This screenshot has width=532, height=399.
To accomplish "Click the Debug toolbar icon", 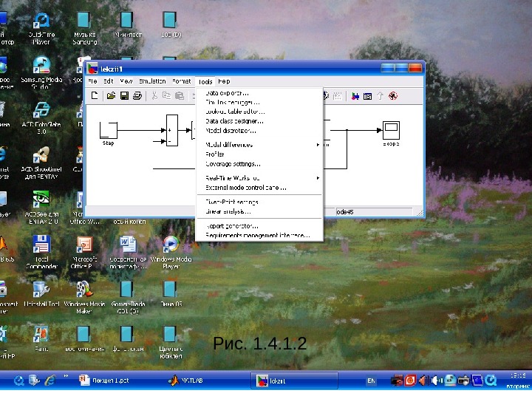I will (x=393, y=96).
